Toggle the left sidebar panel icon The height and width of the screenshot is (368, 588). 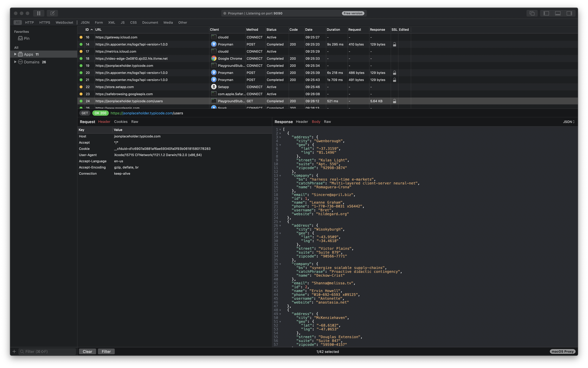click(546, 13)
